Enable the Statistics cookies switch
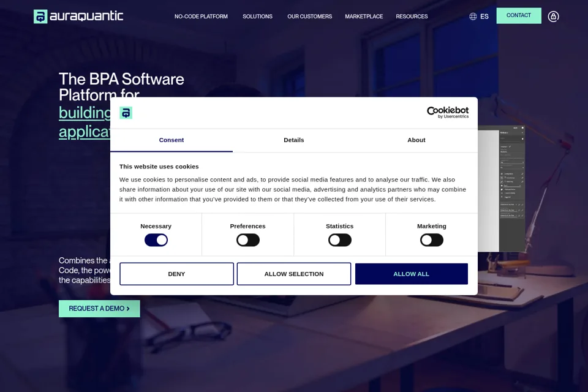 (x=340, y=240)
